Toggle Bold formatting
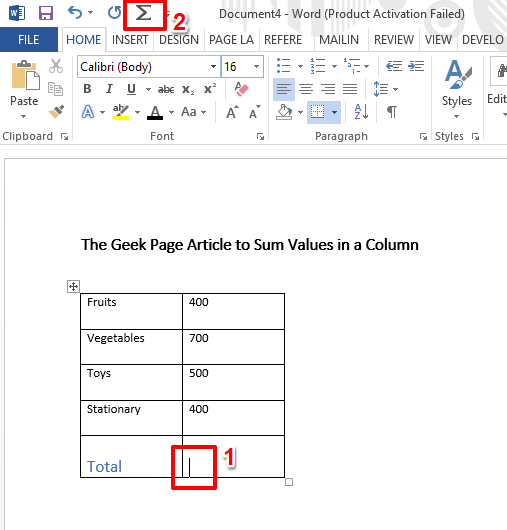The image size is (507, 530). 87,89
